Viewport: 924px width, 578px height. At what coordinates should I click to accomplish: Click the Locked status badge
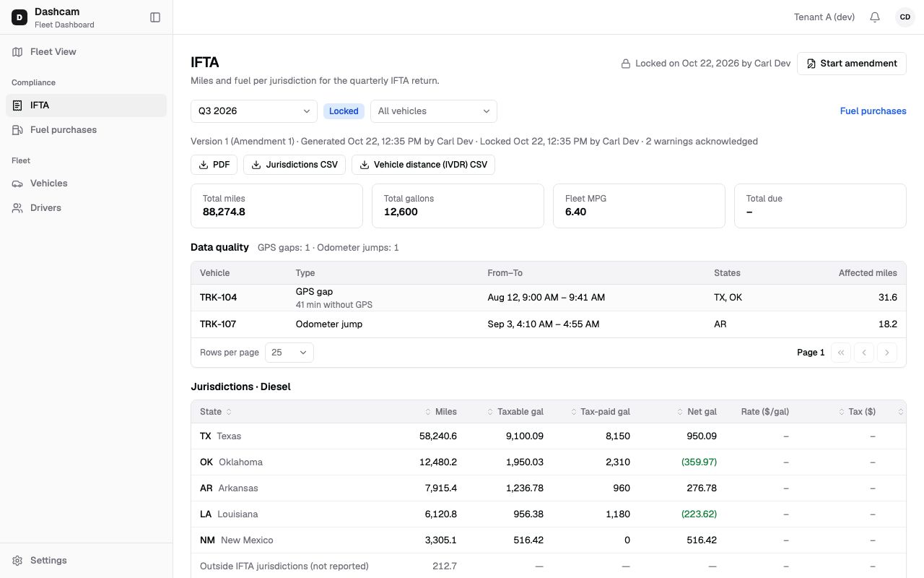tap(344, 111)
